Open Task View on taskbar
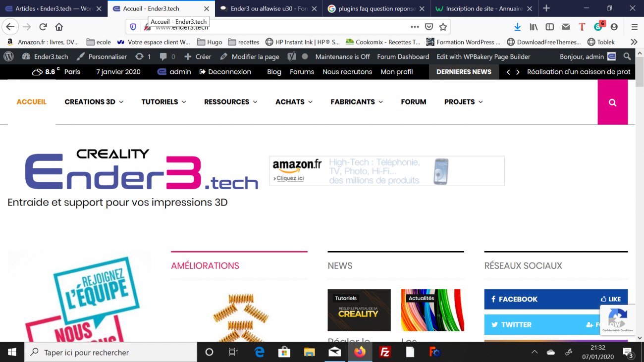Image resolution: width=644 pixels, height=362 pixels. (233, 352)
